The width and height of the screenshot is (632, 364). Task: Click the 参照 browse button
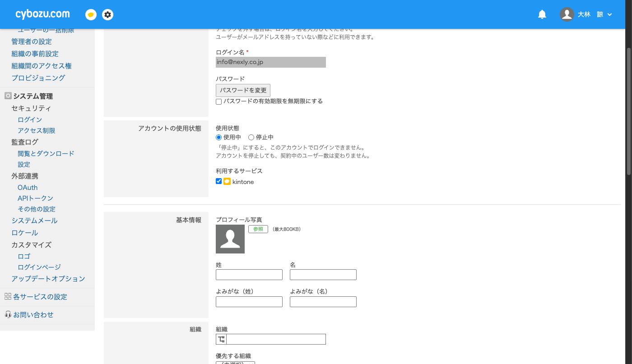[x=258, y=229]
